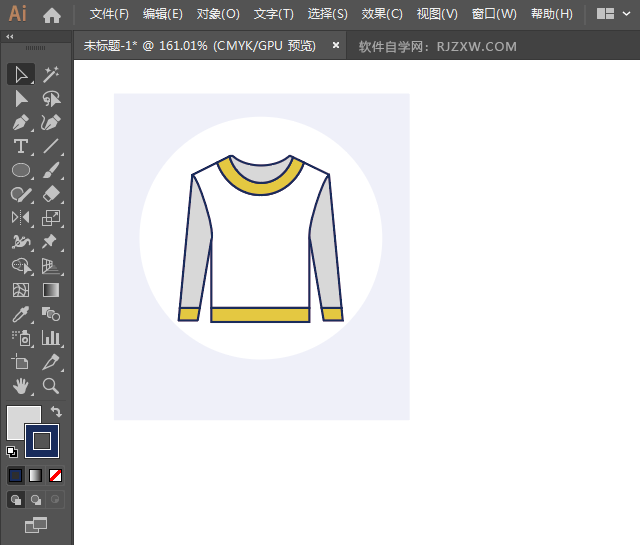Screen dimensions: 640x545
Task: Set paint to None (red slash)
Action: pyautogui.click(x=56, y=475)
